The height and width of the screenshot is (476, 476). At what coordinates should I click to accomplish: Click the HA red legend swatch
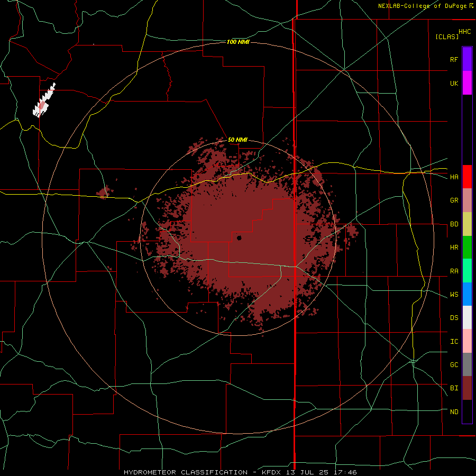467,177
